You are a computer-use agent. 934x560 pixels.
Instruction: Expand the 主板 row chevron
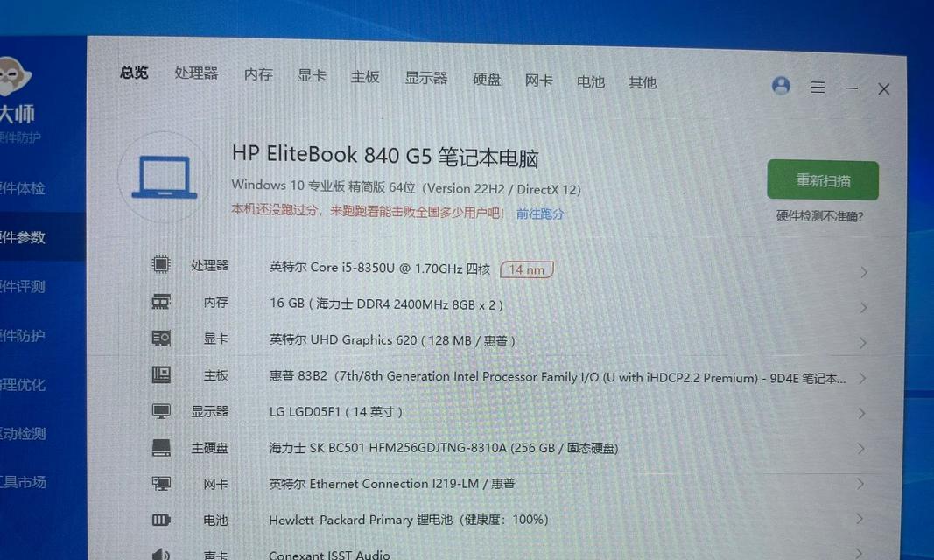[862, 379]
